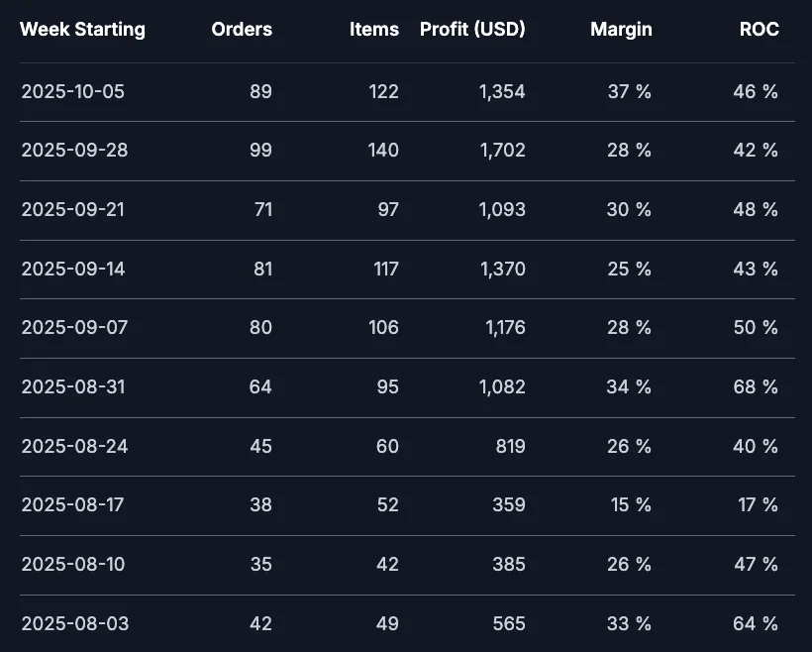The height and width of the screenshot is (652, 812).
Task: Select the 2025-10-05 week row date
Action: [73, 92]
